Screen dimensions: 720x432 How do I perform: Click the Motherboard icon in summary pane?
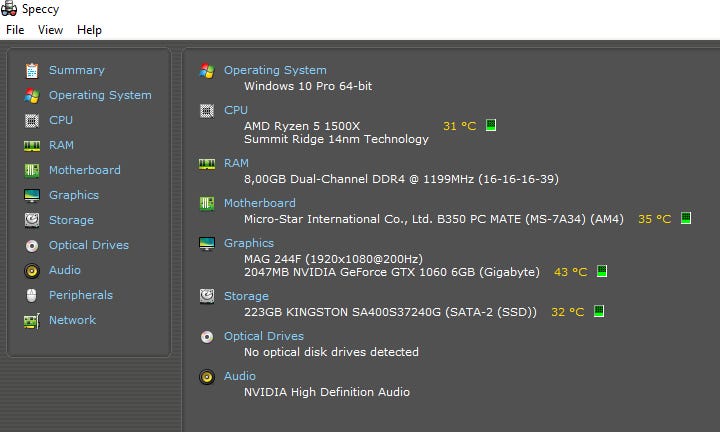coord(207,203)
